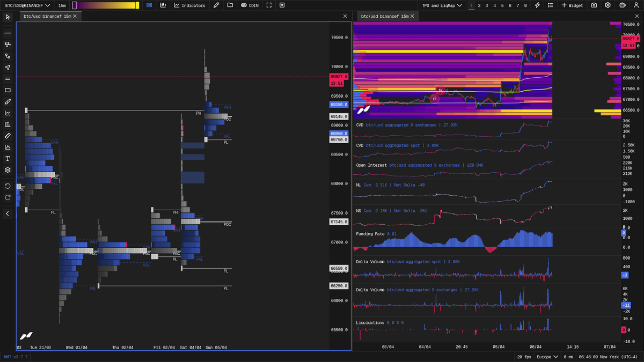The width and height of the screenshot is (644, 362).
Task: Open the dropdown box icon after fullscreen
Action: 282,5
